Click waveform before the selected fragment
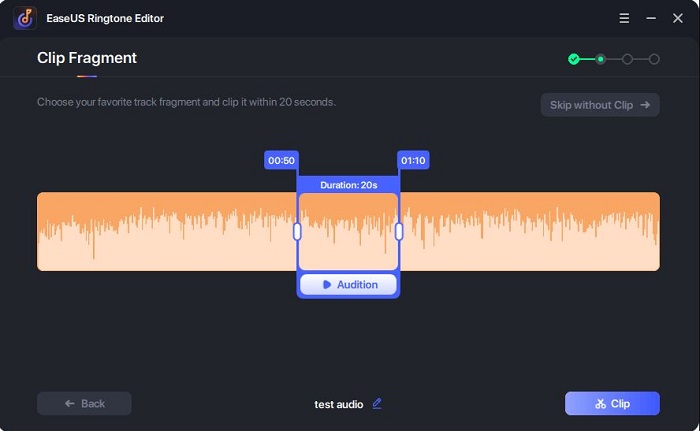 click(x=166, y=231)
